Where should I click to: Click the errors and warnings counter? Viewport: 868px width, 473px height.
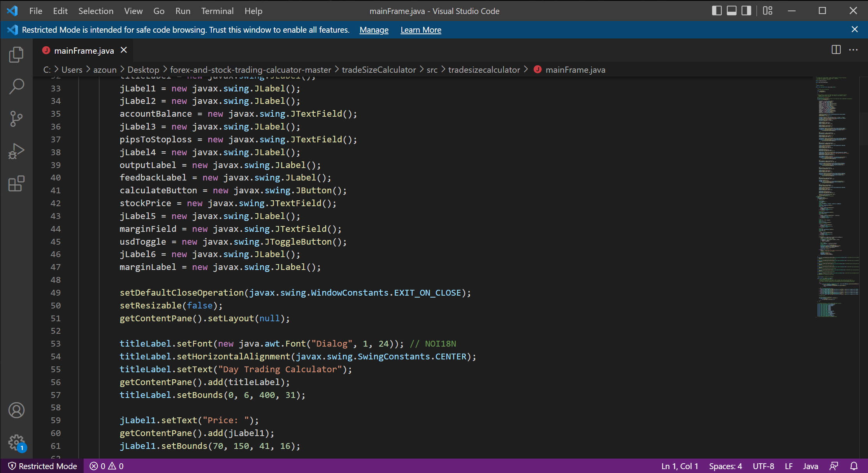tap(107, 466)
